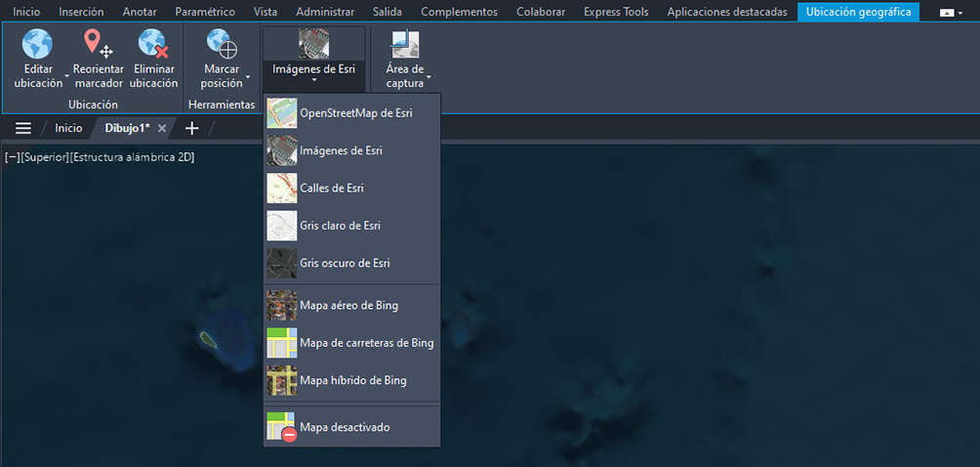Add a new drawing with plus button

[192, 128]
